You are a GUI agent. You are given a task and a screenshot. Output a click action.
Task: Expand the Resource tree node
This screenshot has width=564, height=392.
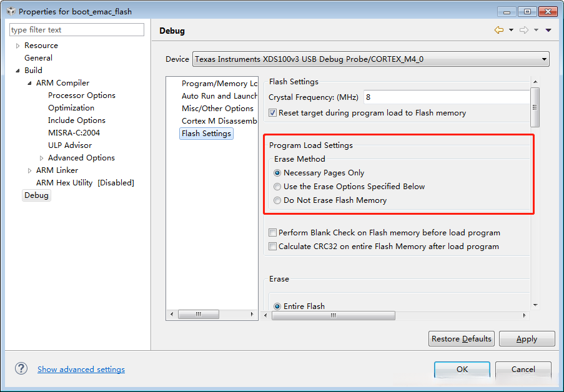coord(17,46)
